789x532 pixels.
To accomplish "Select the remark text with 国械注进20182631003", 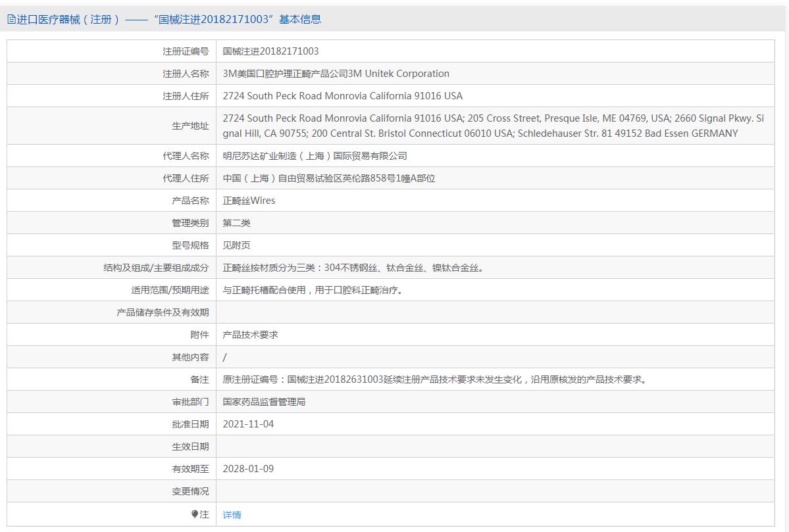I will [436, 379].
